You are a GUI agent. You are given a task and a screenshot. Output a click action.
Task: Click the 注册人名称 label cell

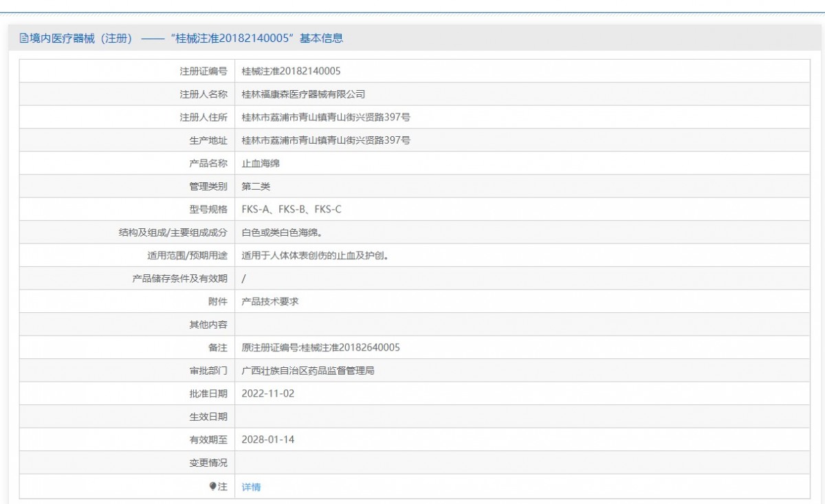click(x=126, y=94)
